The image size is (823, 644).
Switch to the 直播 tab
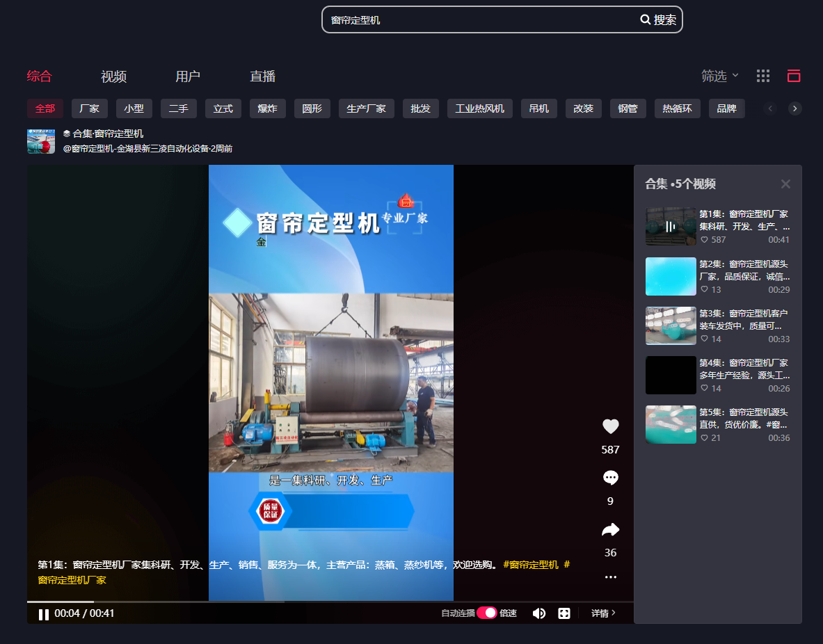click(x=262, y=77)
